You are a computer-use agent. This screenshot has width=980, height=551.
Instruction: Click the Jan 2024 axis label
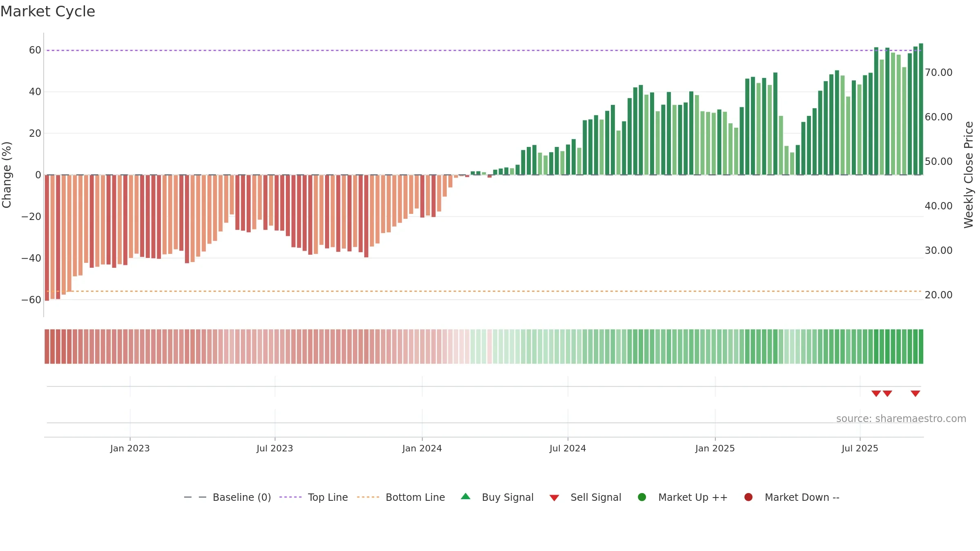pos(422,449)
